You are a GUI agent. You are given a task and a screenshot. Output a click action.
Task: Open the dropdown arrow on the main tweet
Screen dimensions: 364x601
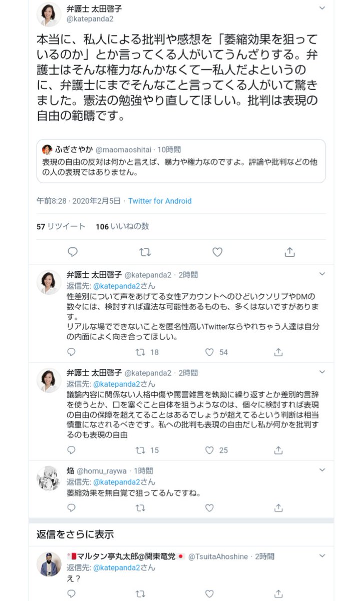[321, 9]
